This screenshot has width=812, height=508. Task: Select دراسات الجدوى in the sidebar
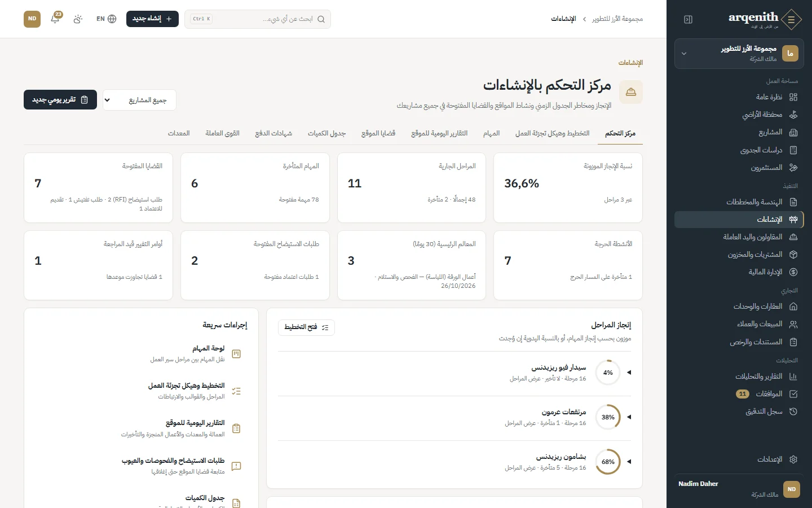click(739, 150)
